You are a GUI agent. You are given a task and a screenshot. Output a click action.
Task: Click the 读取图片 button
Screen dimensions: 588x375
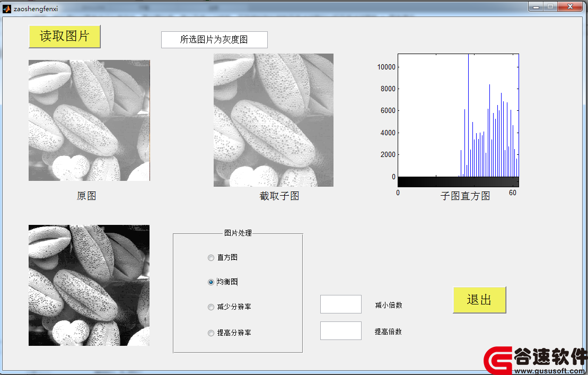point(65,37)
